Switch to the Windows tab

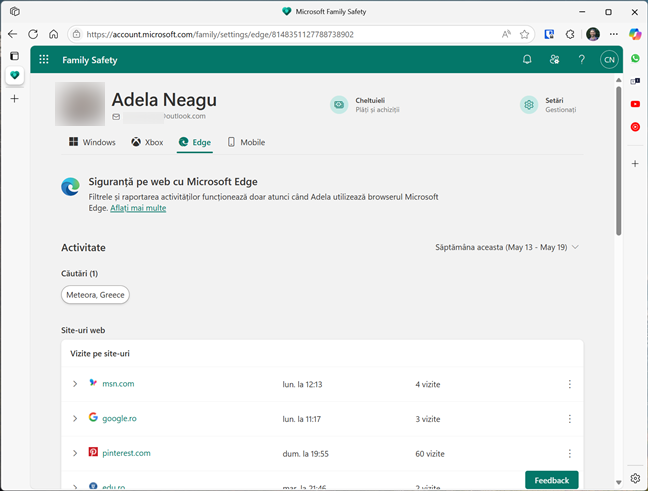pos(92,142)
